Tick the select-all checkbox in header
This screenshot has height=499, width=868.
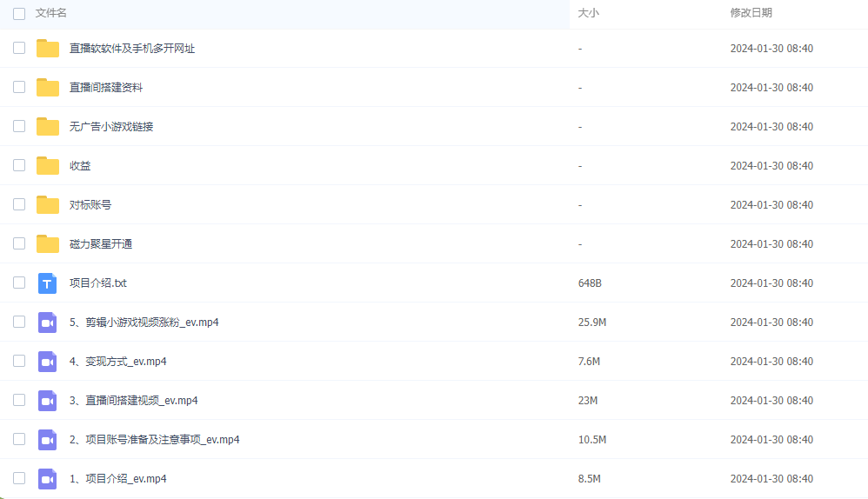click(19, 13)
